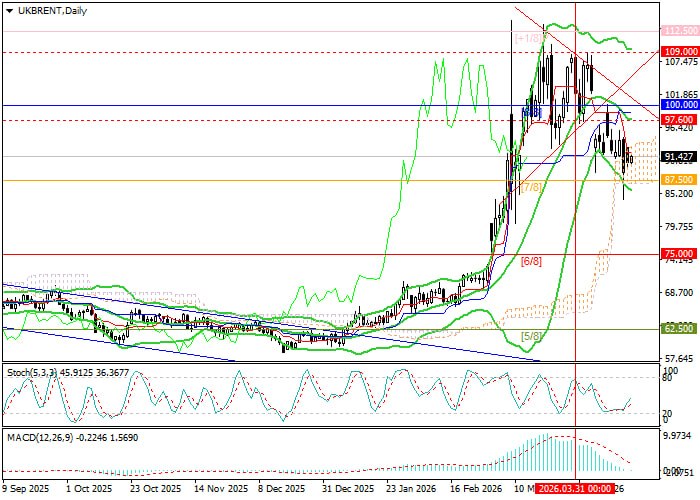Click the [7/8] Murrey level label
This screenshot has height=500, width=700.
531,187
